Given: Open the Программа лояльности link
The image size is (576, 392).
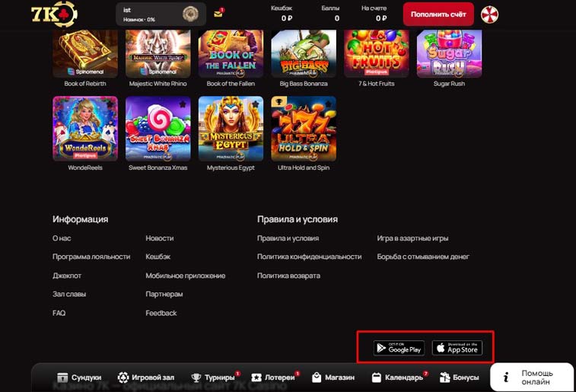Looking at the screenshot, I should point(91,257).
